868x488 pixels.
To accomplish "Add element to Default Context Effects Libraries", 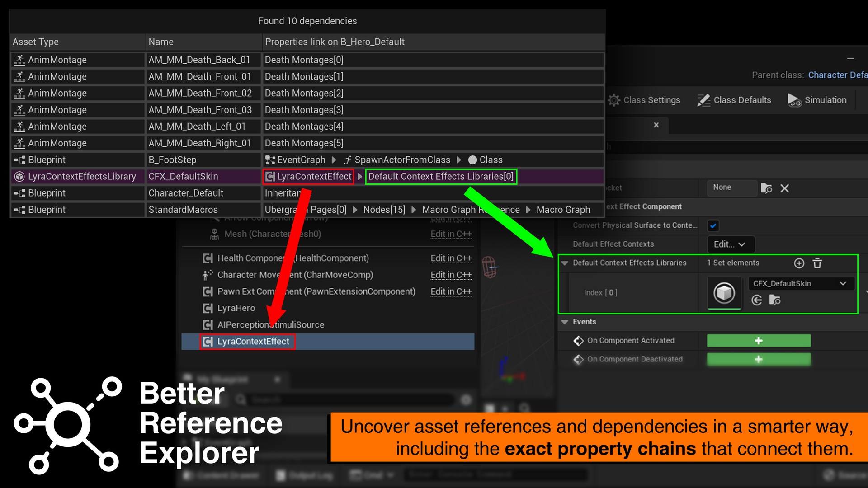I will point(799,263).
